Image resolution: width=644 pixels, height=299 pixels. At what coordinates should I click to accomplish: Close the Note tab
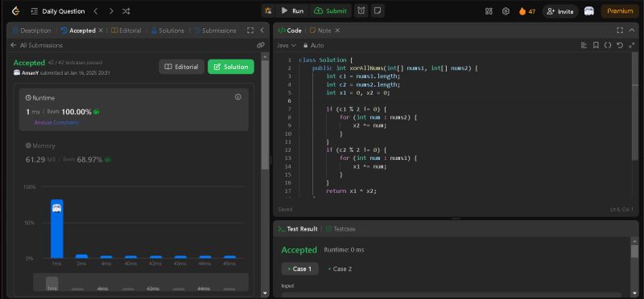[x=337, y=31]
